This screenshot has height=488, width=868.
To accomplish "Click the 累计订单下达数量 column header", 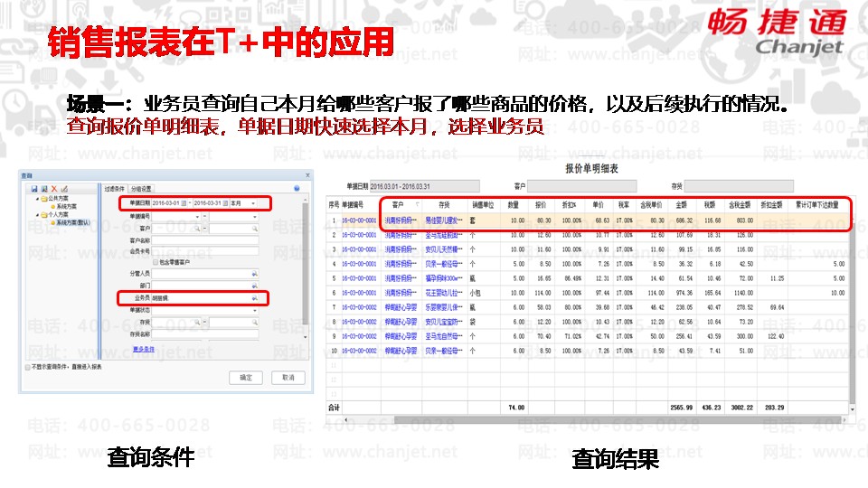I will (x=817, y=205).
